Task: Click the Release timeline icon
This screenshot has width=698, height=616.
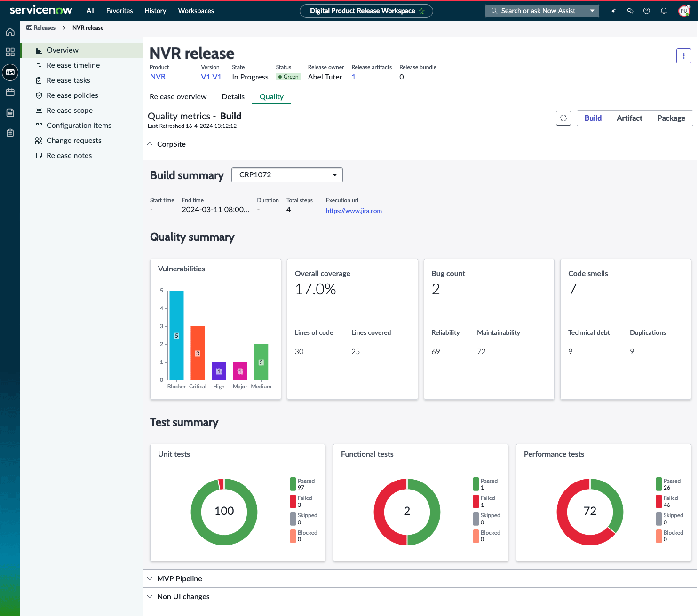Action: (39, 65)
